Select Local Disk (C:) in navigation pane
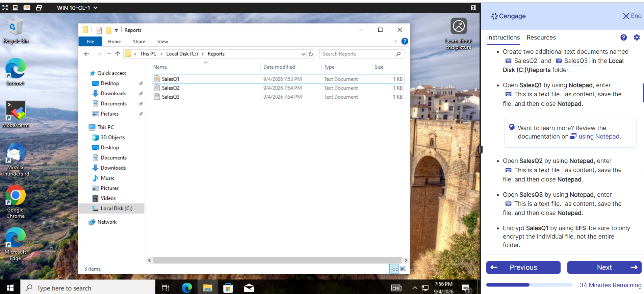Image resolution: width=644 pixels, height=294 pixels. click(112, 209)
